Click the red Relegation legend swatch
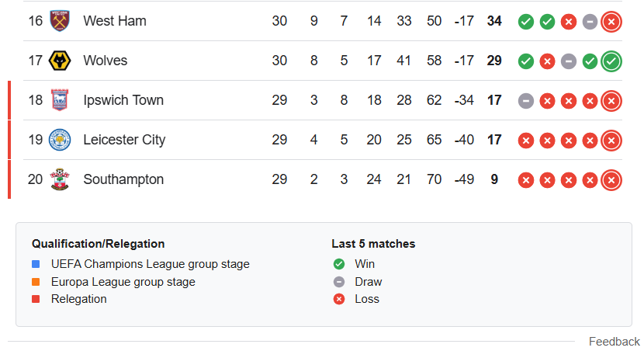The height and width of the screenshot is (351, 644). click(36, 299)
